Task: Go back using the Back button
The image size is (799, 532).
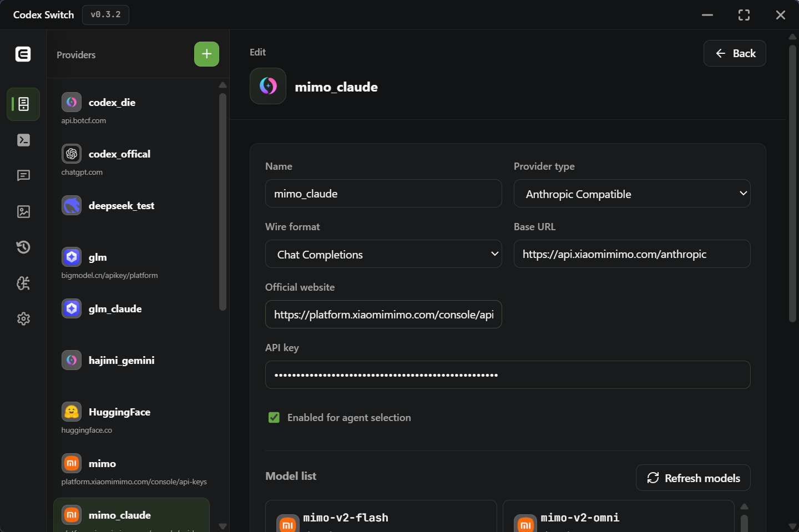Action: point(735,53)
